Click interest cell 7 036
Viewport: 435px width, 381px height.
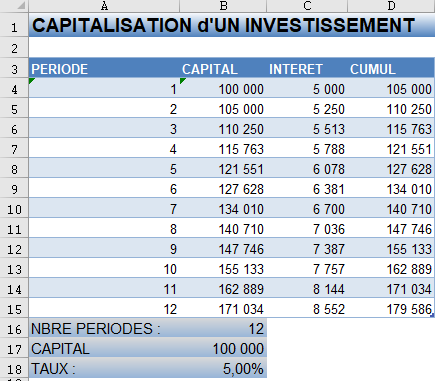click(x=307, y=229)
